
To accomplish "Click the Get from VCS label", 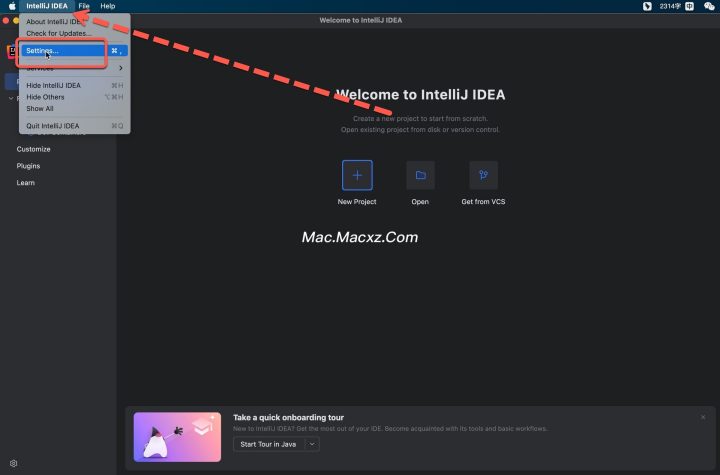I will point(483,202).
